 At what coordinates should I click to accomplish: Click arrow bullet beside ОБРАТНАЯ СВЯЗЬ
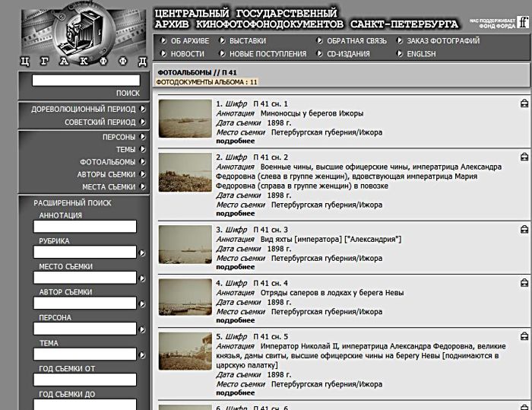pos(319,41)
